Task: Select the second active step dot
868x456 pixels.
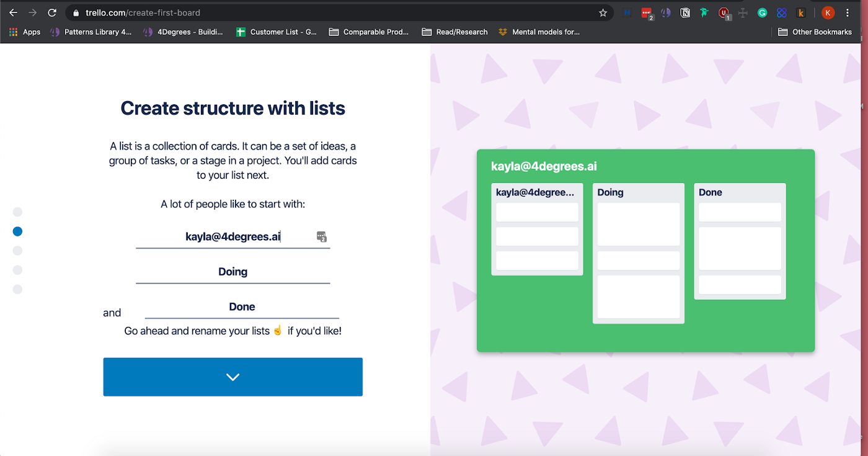Action: (17, 231)
